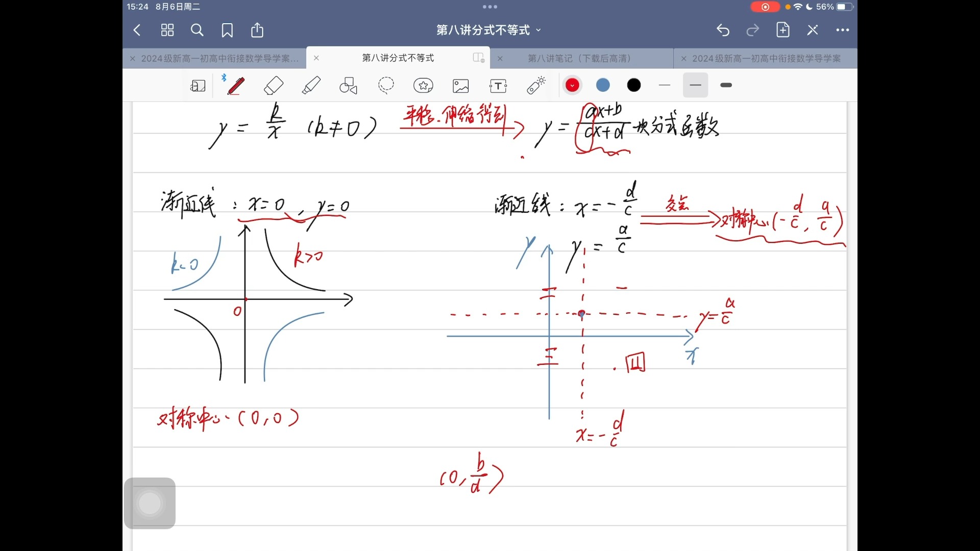Choose the blue pen color
The height and width of the screenshot is (551, 980).
[603, 85]
